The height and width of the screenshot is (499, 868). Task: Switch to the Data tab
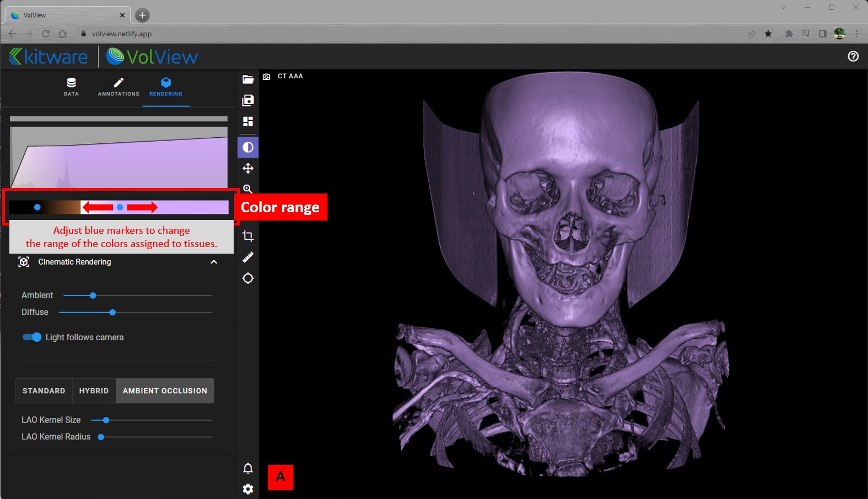coord(71,87)
